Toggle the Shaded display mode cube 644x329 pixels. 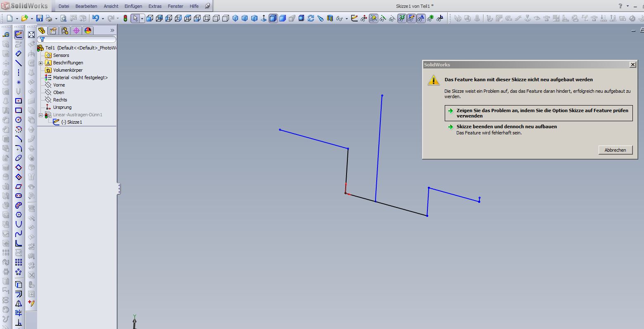pos(283,19)
